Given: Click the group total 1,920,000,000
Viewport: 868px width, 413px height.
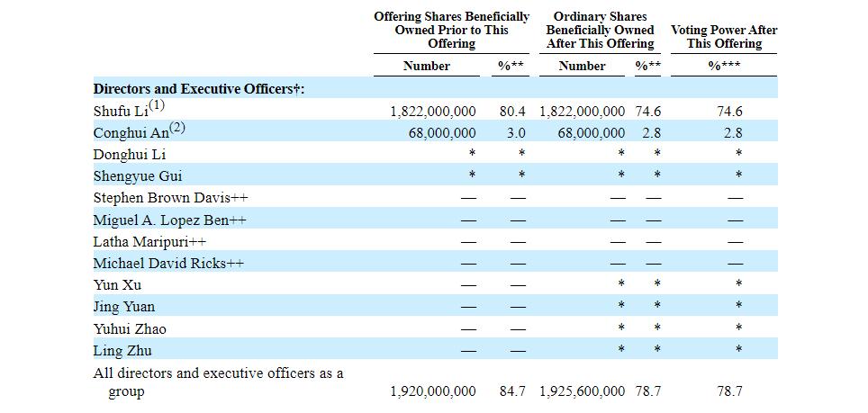Looking at the screenshot, I should click(433, 391).
